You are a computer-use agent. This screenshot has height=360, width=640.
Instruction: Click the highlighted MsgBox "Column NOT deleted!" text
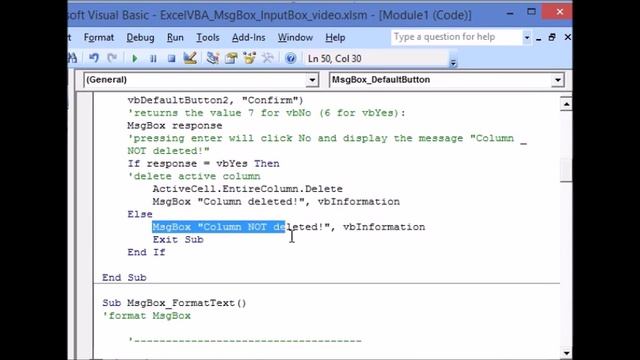tap(218, 227)
